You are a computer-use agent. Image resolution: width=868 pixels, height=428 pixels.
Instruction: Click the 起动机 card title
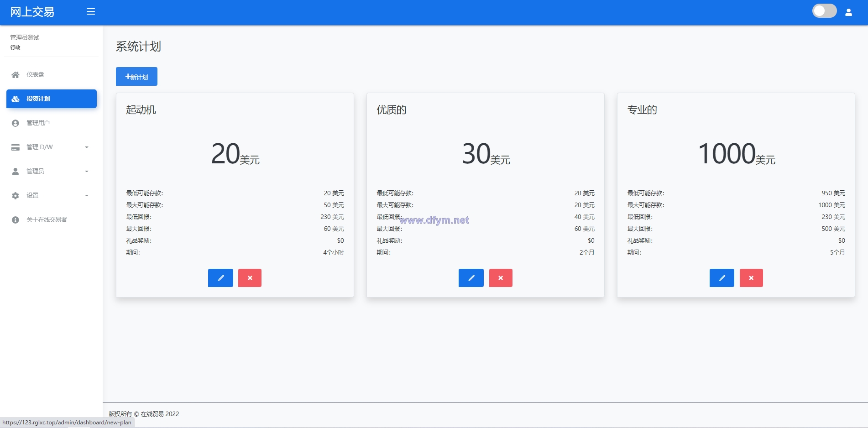point(141,110)
